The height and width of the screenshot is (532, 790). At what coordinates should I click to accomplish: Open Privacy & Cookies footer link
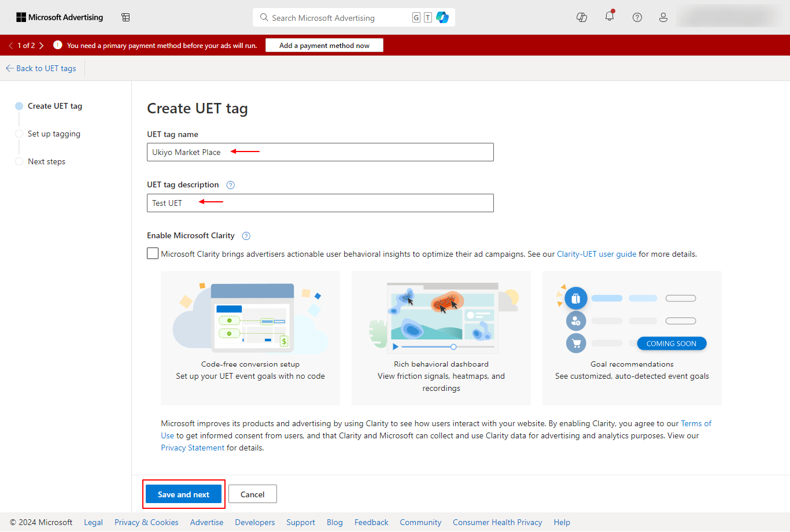[x=146, y=522]
